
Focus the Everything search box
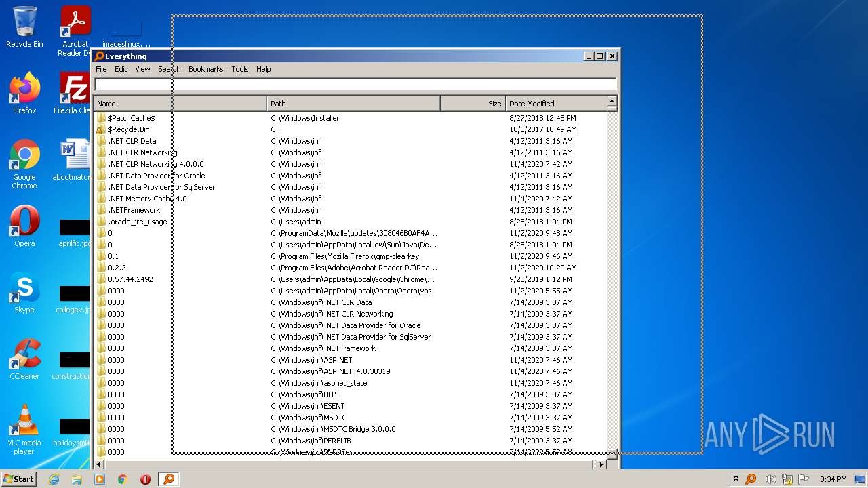(355, 85)
